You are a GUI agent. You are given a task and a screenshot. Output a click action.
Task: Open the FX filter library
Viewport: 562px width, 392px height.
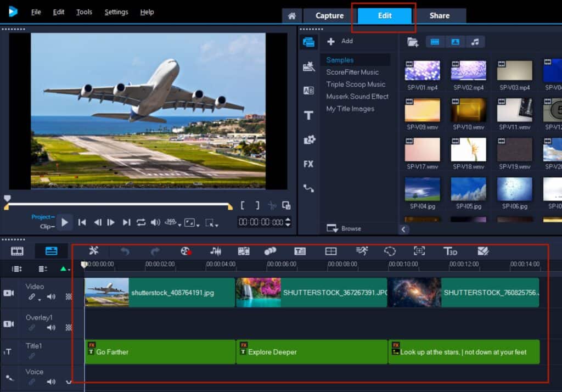click(x=308, y=164)
